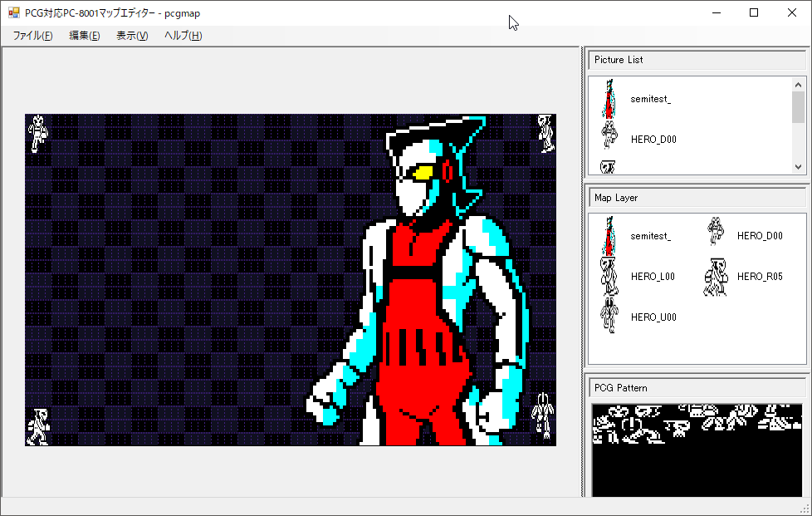Click the HERO_D00 label in Picture List
The image size is (812, 516).
(653, 140)
